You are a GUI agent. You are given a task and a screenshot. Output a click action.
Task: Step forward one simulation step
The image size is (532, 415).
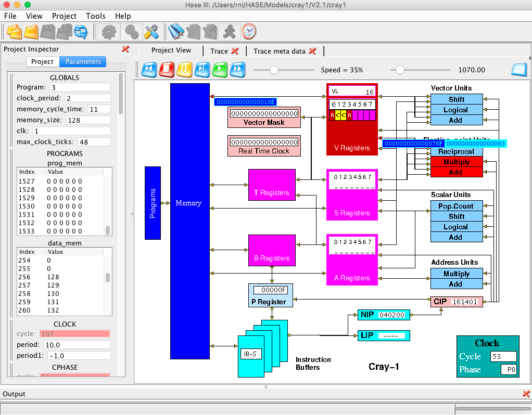(x=202, y=70)
